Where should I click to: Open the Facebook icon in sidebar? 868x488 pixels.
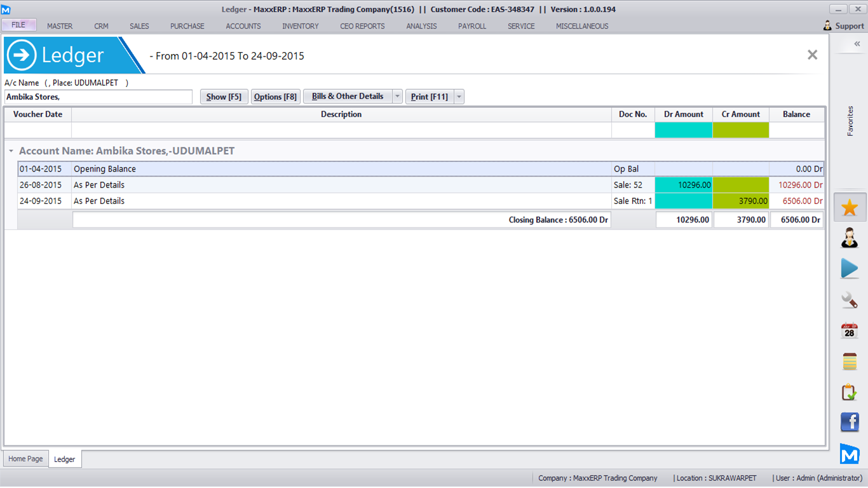pos(850,423)
